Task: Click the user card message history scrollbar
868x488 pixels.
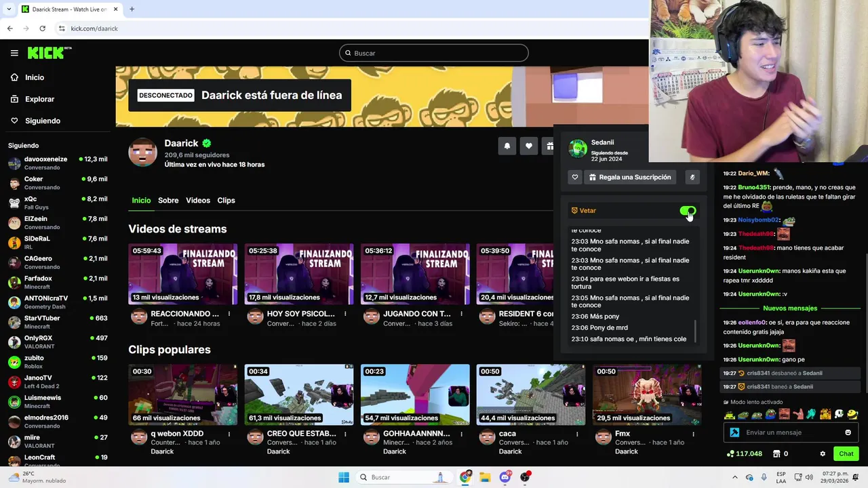Action: click(695, 332)
